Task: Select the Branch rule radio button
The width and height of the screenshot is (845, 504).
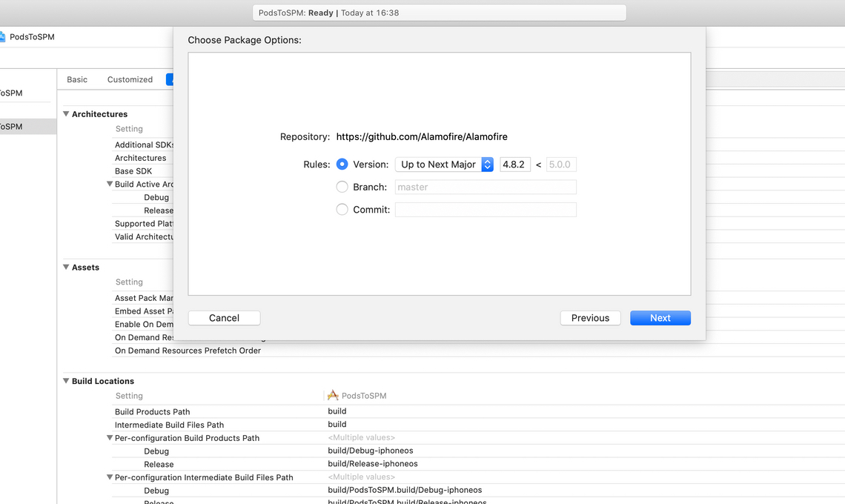Action: (x=342, y=187)
